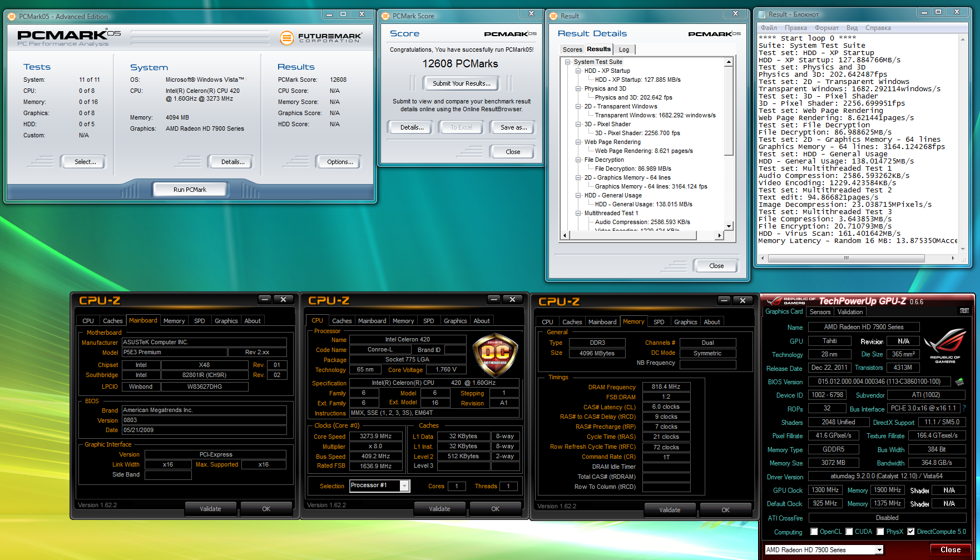Collapse the Web Page Rendering node

pos(578,142)
